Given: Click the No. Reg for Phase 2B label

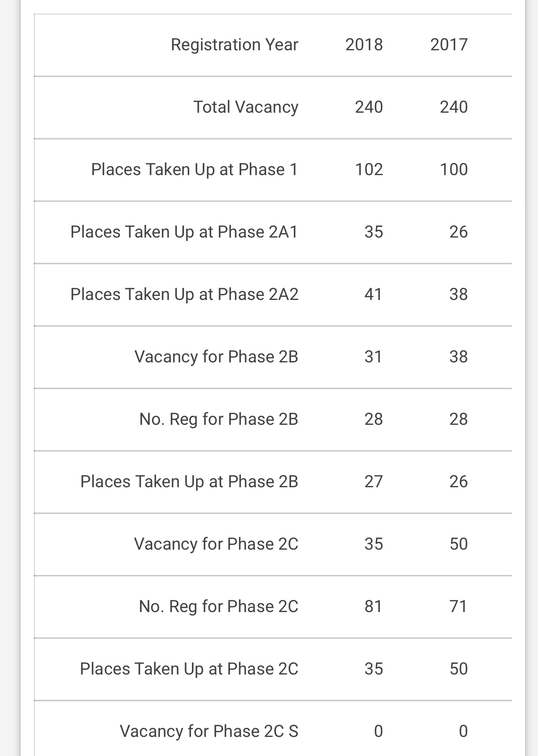Looking at the screenshot, I should [218, 419].
